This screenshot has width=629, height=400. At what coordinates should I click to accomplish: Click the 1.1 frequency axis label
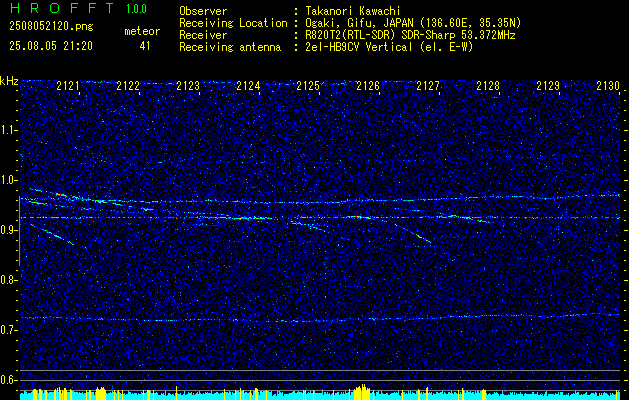click(x=9, y=130)
